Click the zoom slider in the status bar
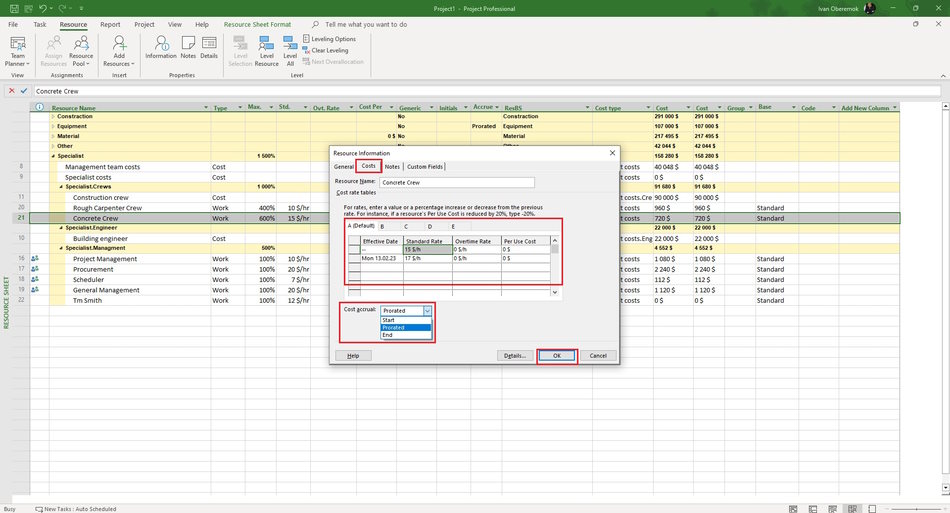Image resolution: width=950 pixels, height=513 pixels. point(916,509)
